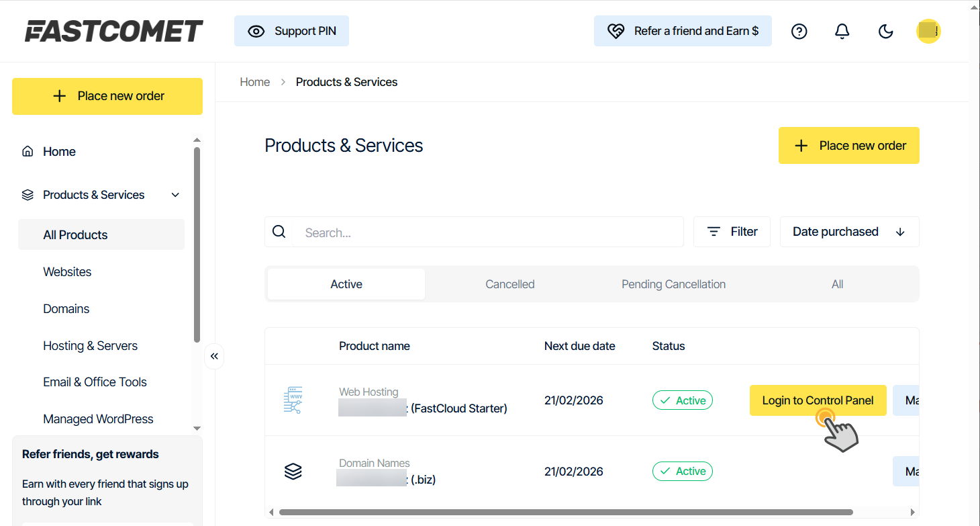The image size is (980, 526).
Task: Click the Domain Names layers icon
Action: [293, 472]
